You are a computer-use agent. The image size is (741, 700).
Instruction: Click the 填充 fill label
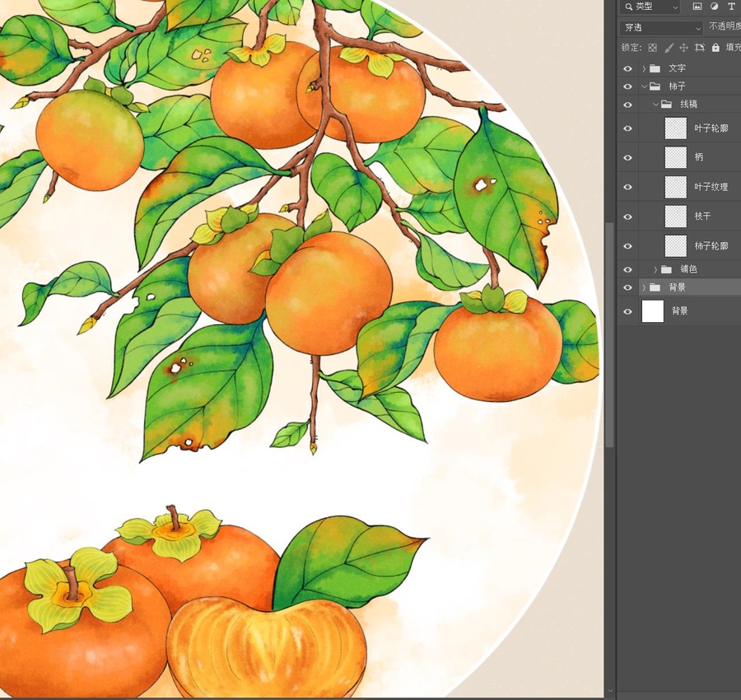coord(733,47)
